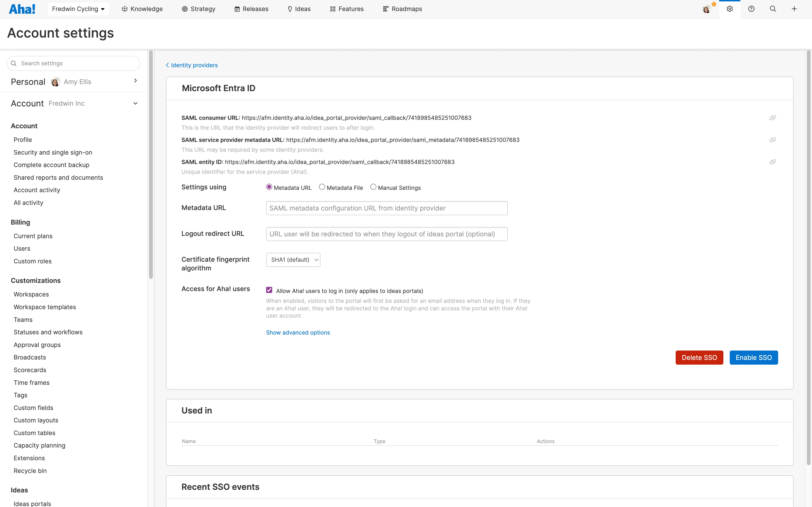Expand the Personal settings section

coord(135,81)
